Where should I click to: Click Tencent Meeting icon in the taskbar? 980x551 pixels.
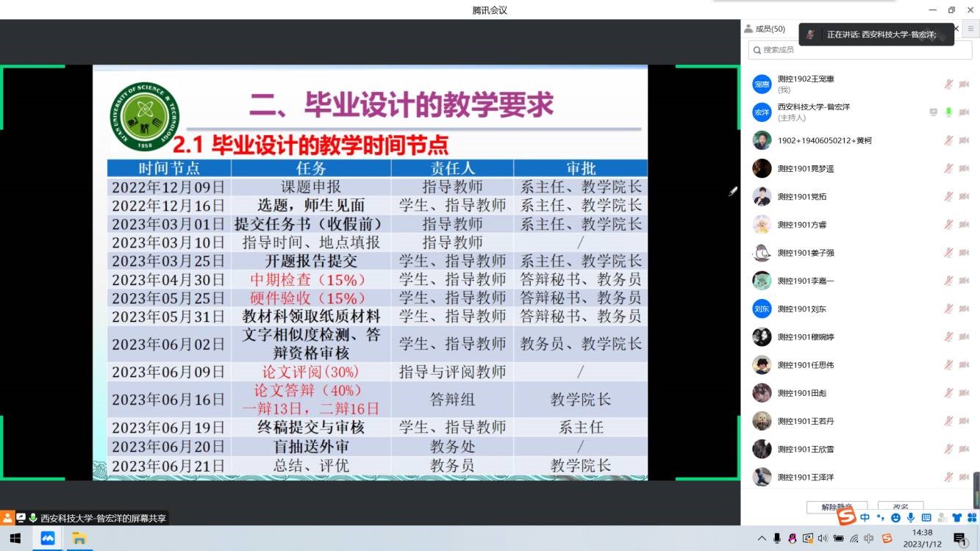(48, 539)
